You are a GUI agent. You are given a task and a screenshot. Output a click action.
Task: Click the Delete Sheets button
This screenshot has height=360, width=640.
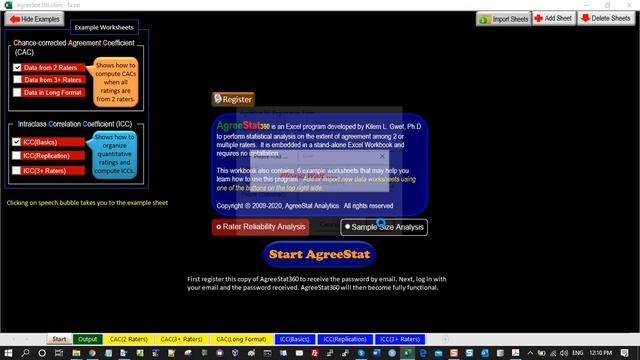point(606,18)
